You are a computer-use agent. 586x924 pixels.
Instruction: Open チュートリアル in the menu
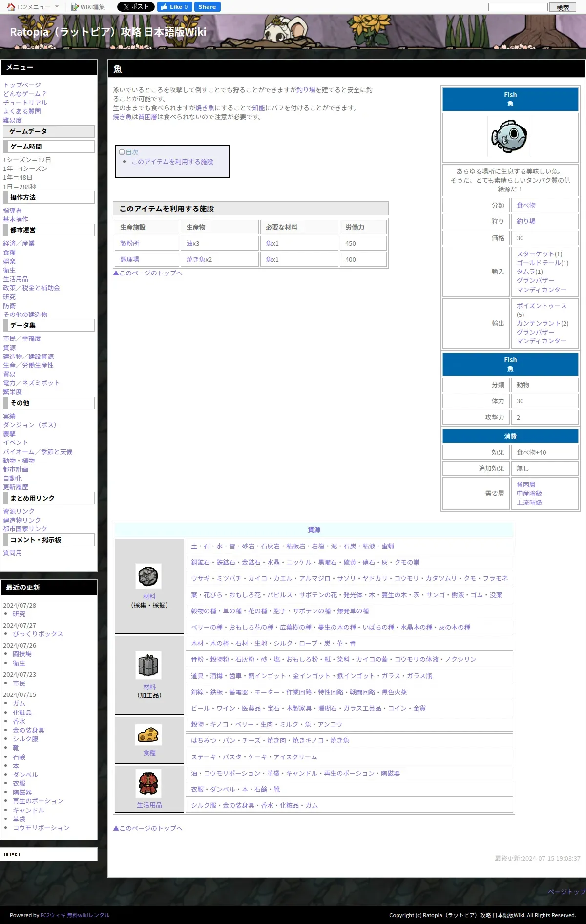(x=25, y=103)
